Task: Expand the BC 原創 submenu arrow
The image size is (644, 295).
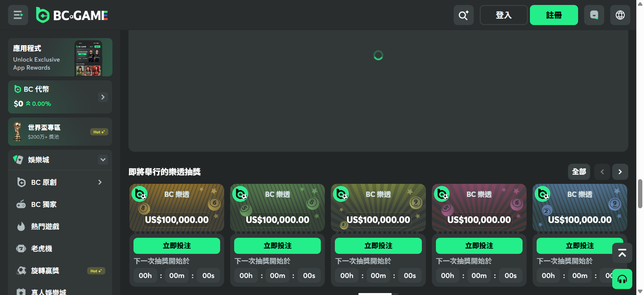Action: click(100, 182)
